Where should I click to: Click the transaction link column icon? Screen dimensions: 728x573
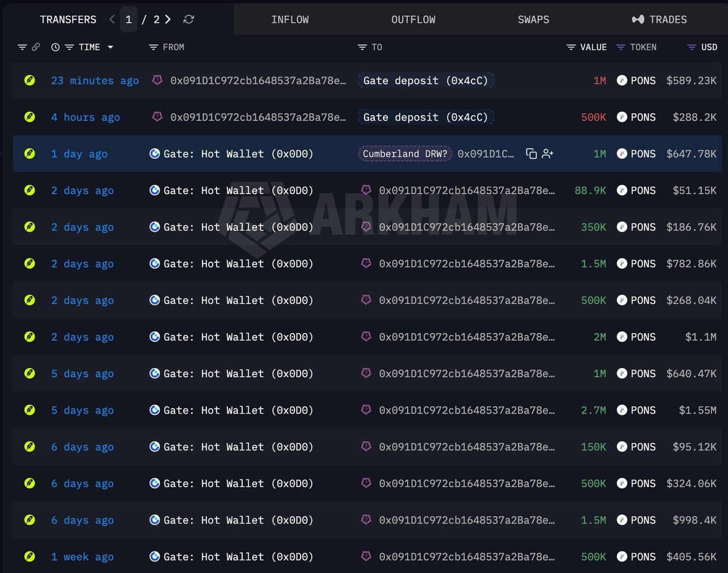(x=36, y=47)
